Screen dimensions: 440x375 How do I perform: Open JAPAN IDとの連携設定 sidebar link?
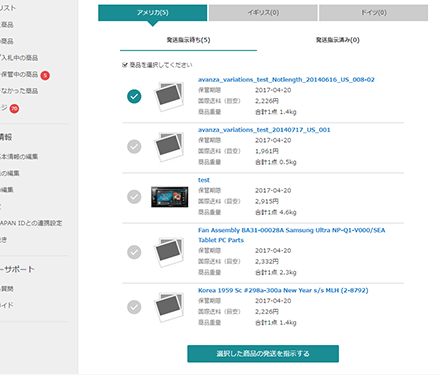pos(31,223)
